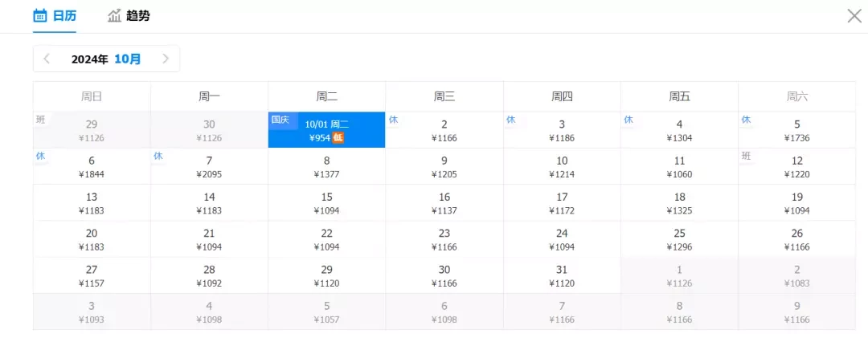Viewport: 868px width, 346px height.
Task: Close the price calendar panel
Action: pos(854,16)
